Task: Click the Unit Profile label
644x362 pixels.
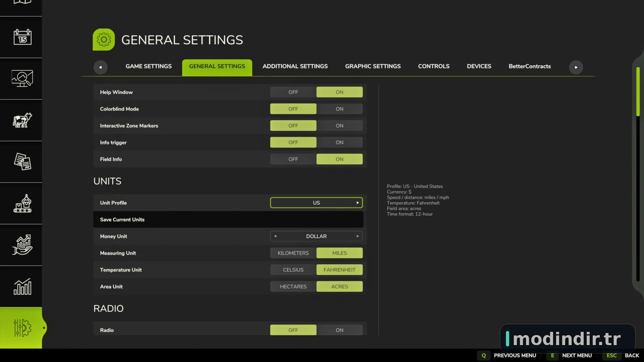Action: 113,203
